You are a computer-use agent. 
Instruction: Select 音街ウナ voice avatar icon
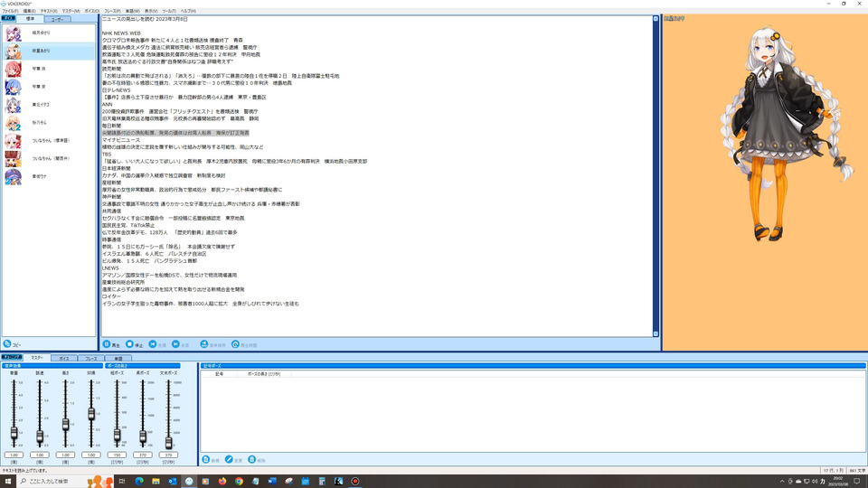click(x=14, y=176)
